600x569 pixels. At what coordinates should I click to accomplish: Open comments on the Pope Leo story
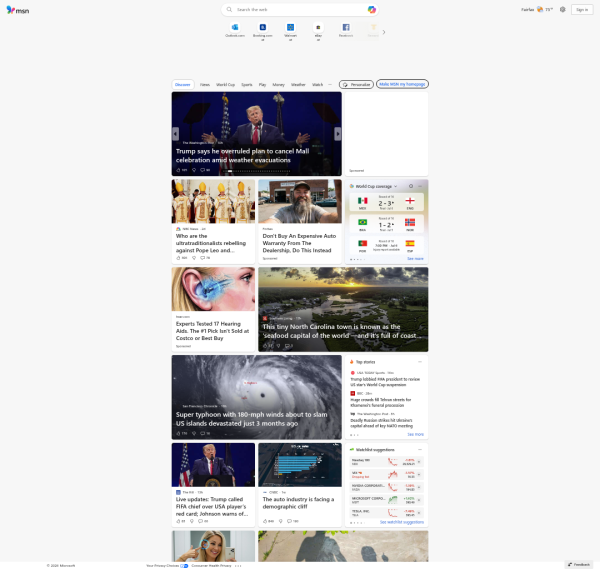[205, 258]
